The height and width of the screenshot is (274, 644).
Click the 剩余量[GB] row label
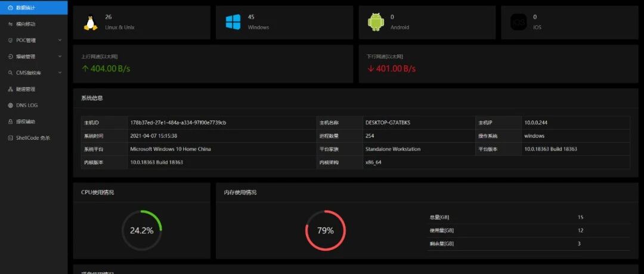click(x=442, y=244)
